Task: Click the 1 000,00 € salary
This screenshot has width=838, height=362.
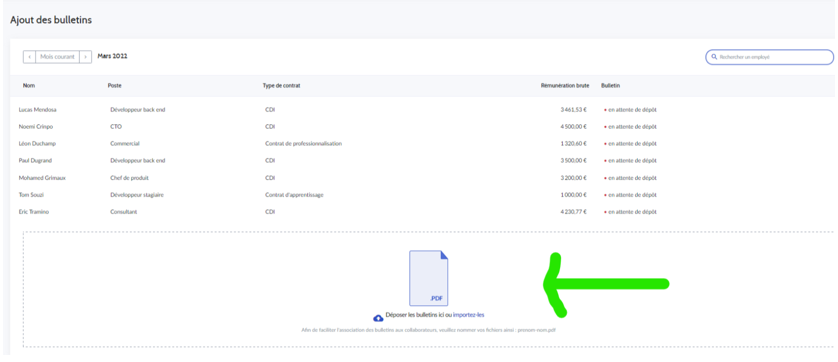Action: [x=573, y=195]
